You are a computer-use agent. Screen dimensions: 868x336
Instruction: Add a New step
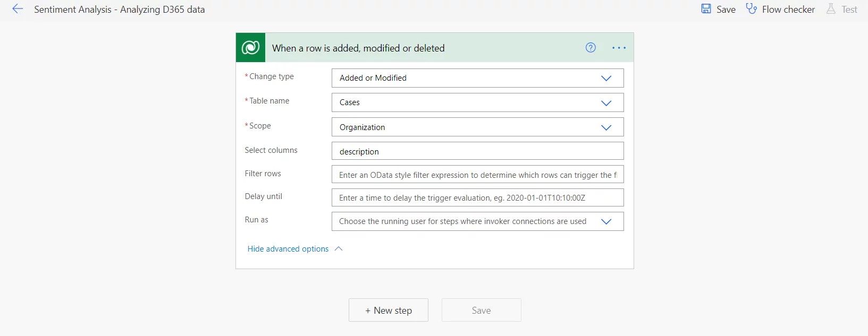389,310
